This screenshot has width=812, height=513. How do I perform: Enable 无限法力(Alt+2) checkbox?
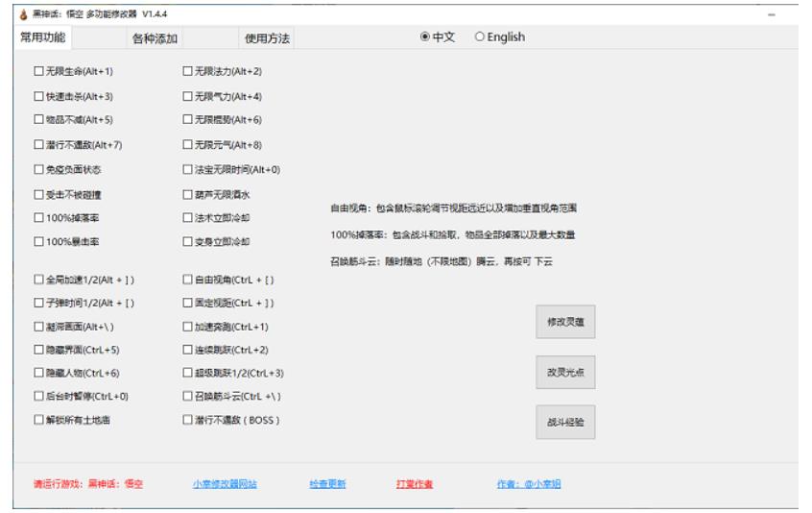pyautogui.click(x=187, y=71)
